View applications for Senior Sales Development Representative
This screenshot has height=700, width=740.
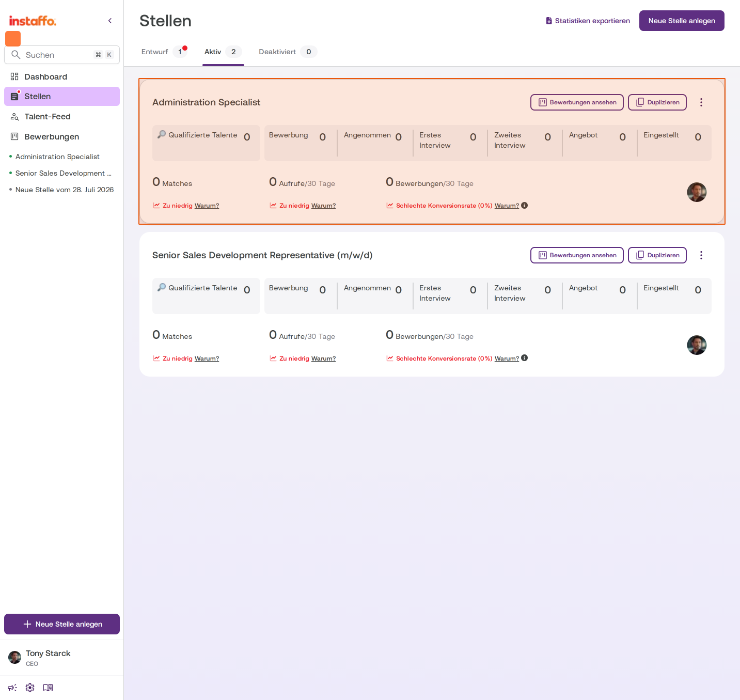pos(577,255)
